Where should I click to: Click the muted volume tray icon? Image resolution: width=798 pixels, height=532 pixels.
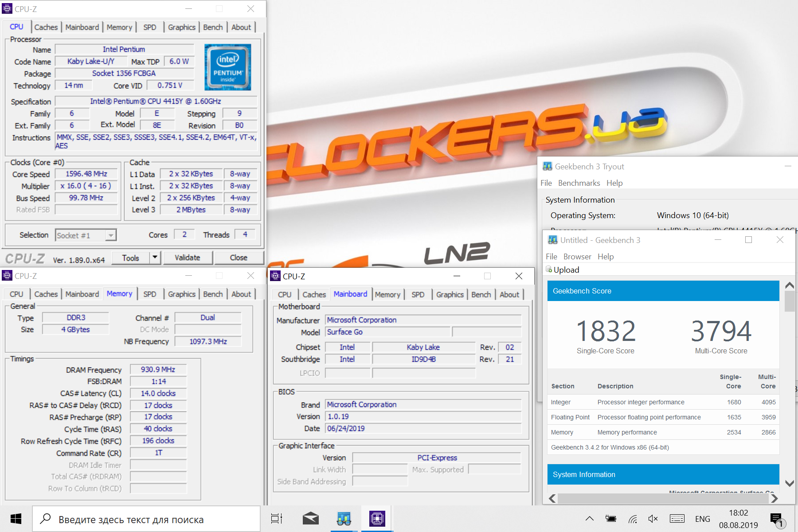tap(653, 519)
